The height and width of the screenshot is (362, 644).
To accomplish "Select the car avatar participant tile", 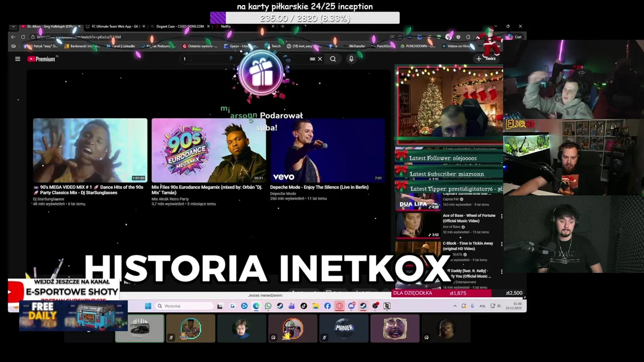I will point(140,328).
